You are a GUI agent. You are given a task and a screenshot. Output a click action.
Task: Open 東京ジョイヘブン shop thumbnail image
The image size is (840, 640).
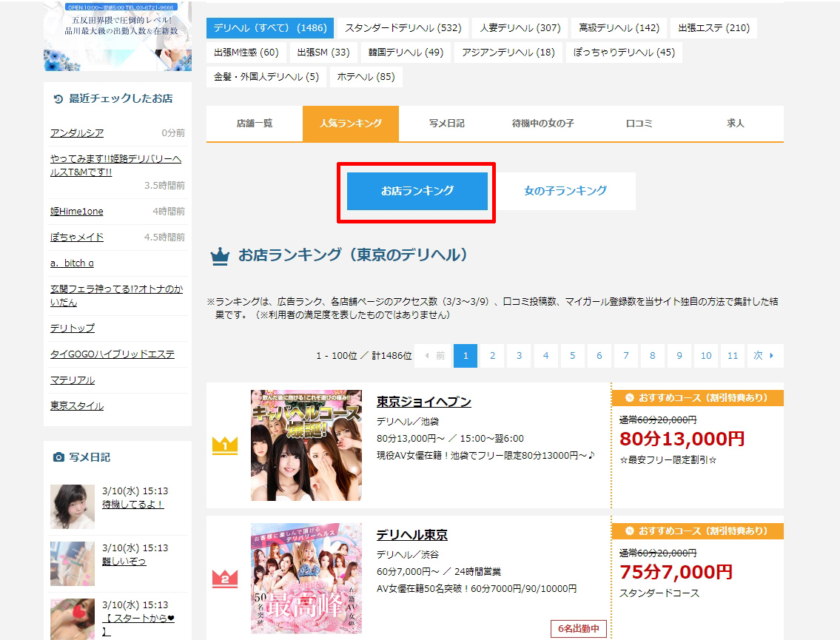click(x=306, y=445)
